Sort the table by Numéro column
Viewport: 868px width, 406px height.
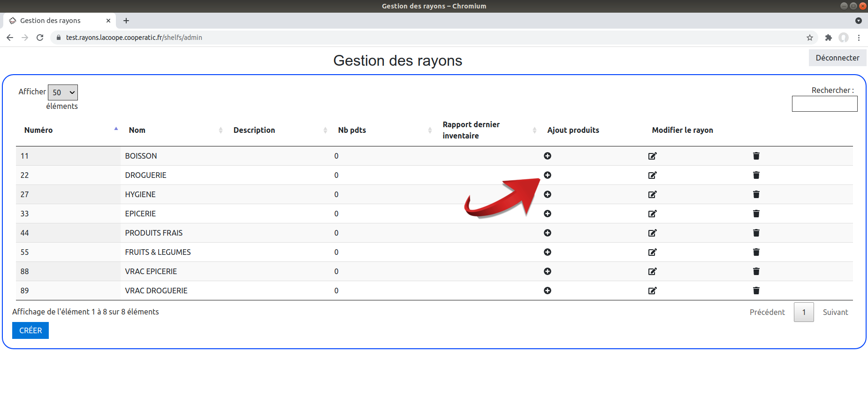pos(38,130)
